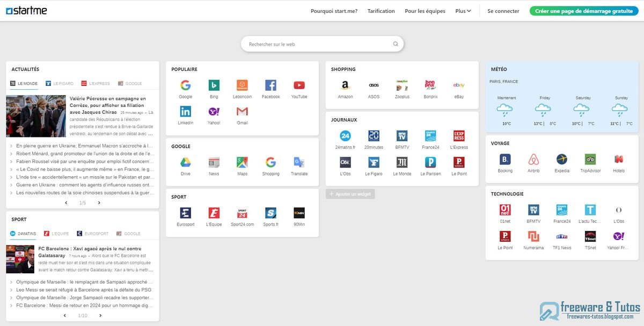Open the 01net technology bookmark
The width and height of the screenshot is (644, 326).
point(505,209)
